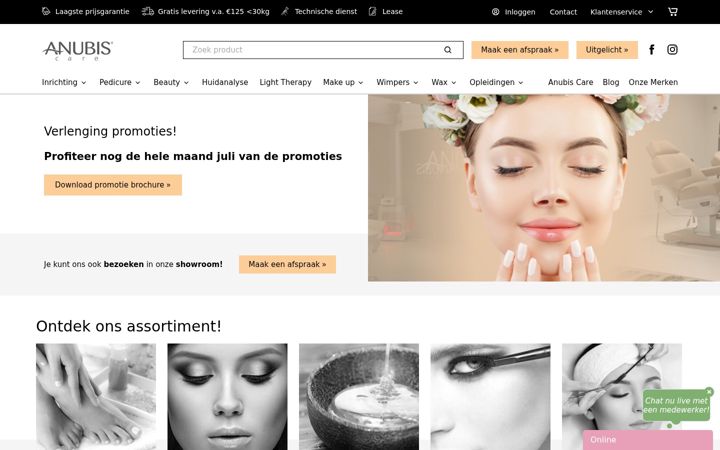Open the Contact link

563,12
